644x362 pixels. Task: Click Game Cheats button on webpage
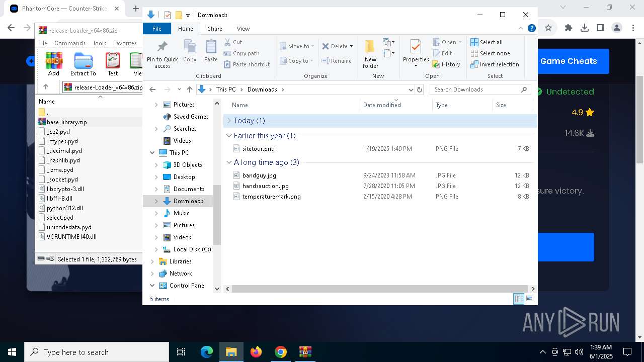click(x=569, y=61)
